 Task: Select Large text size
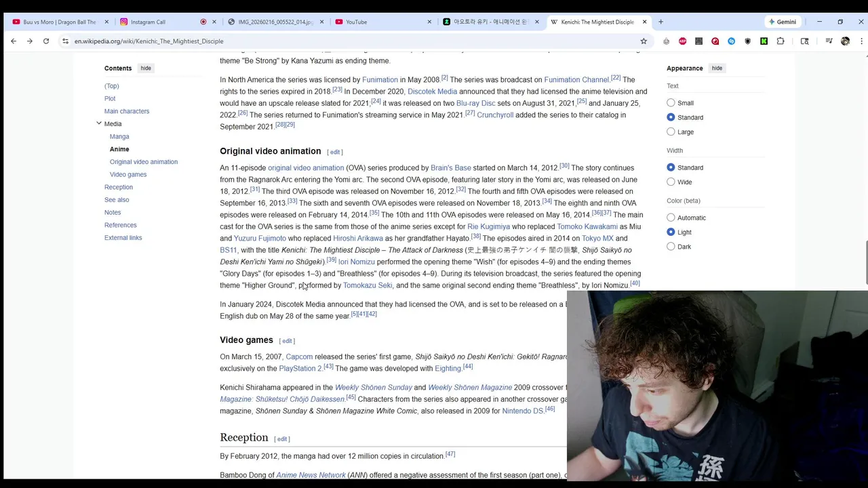pyautogui.click(x=671, y=131)
